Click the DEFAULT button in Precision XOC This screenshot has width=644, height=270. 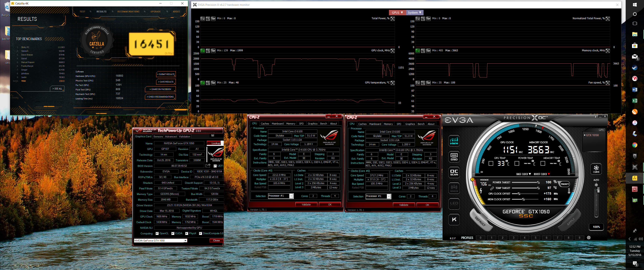tap(480, 221)
